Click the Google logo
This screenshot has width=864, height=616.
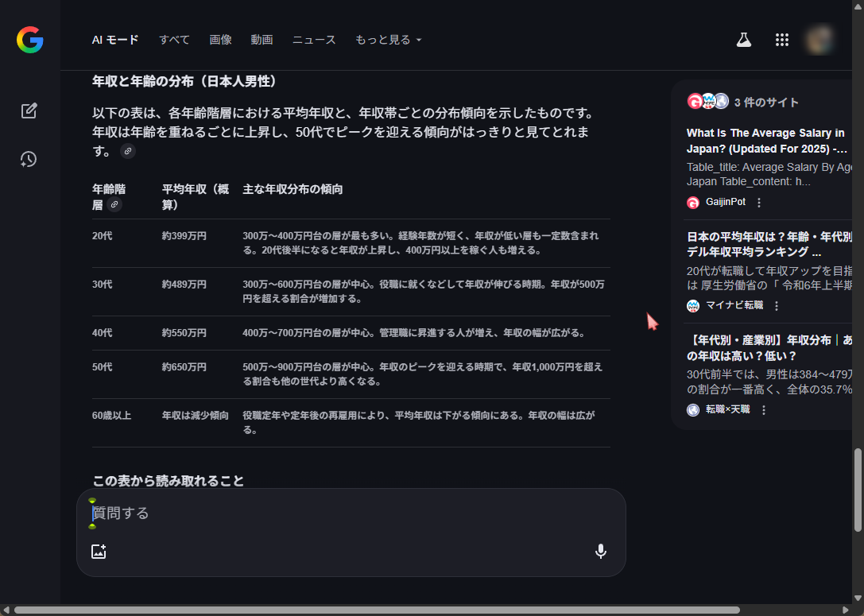(x=29, y=40)
